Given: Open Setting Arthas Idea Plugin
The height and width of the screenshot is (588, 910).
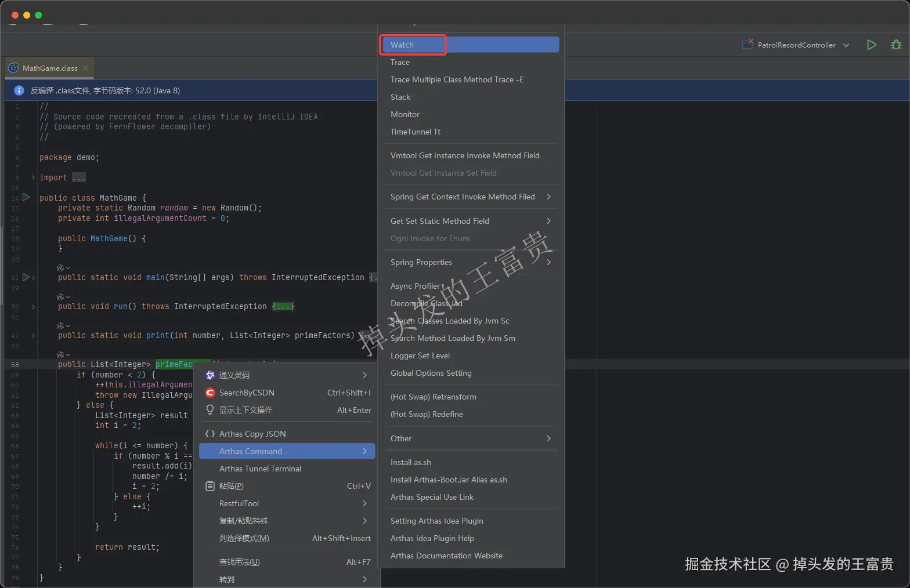Looking at the screenshot, I should pyautogui.click(x=471, y=521).
